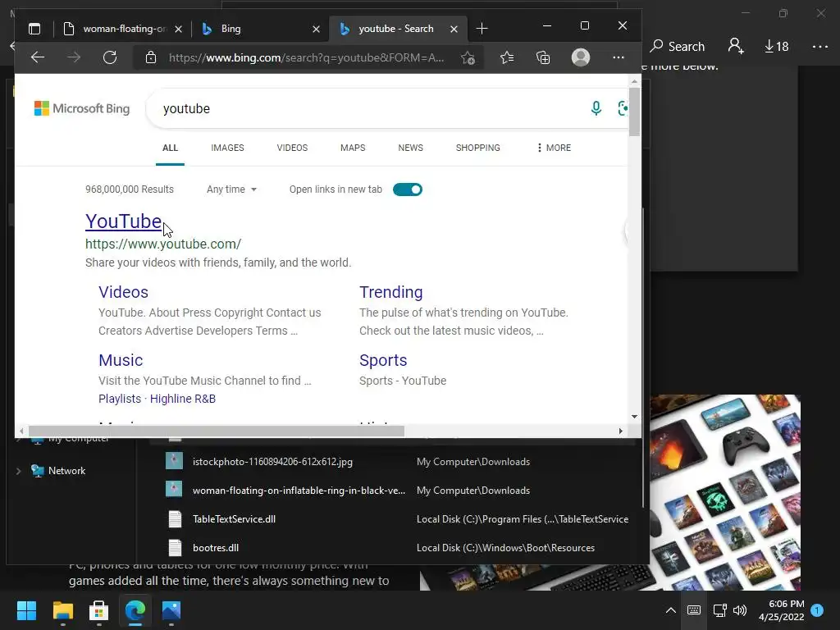Open the Trending sublink
The width and height of the screenshot is (840, 630).
391,292
